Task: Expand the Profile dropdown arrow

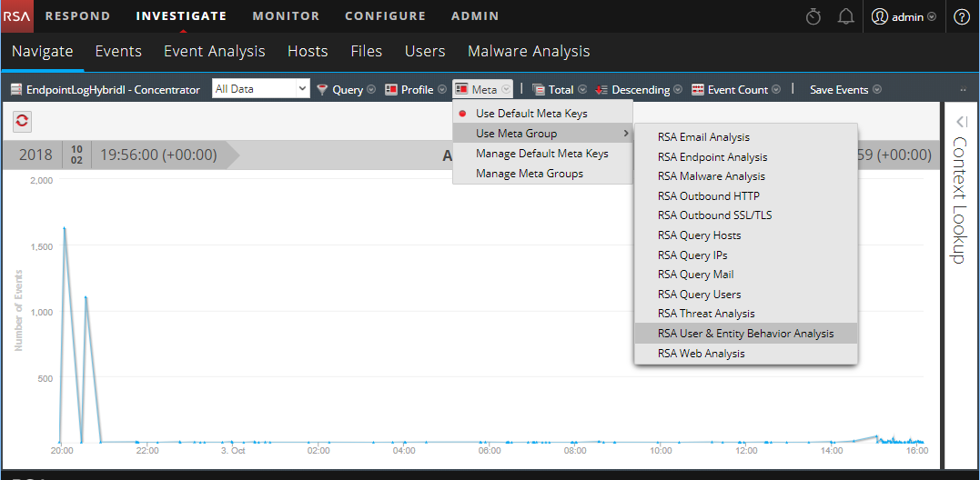Action: [x=442, y=90]
